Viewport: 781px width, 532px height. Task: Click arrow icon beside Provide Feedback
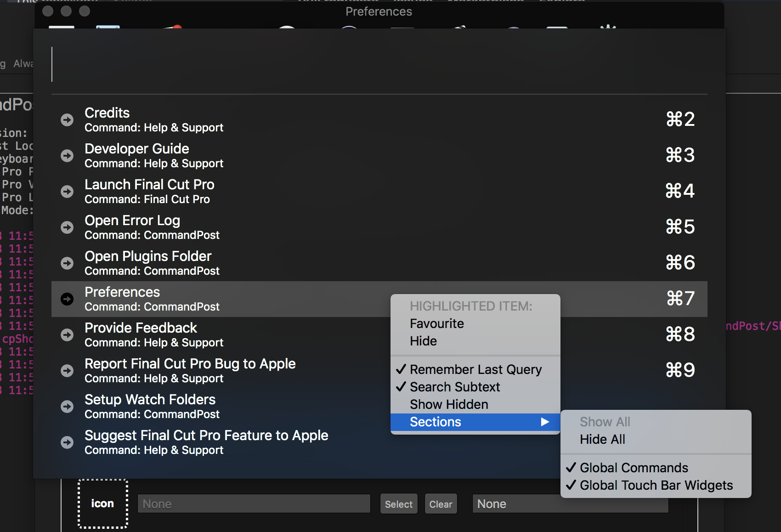click(x=67, y=335)
